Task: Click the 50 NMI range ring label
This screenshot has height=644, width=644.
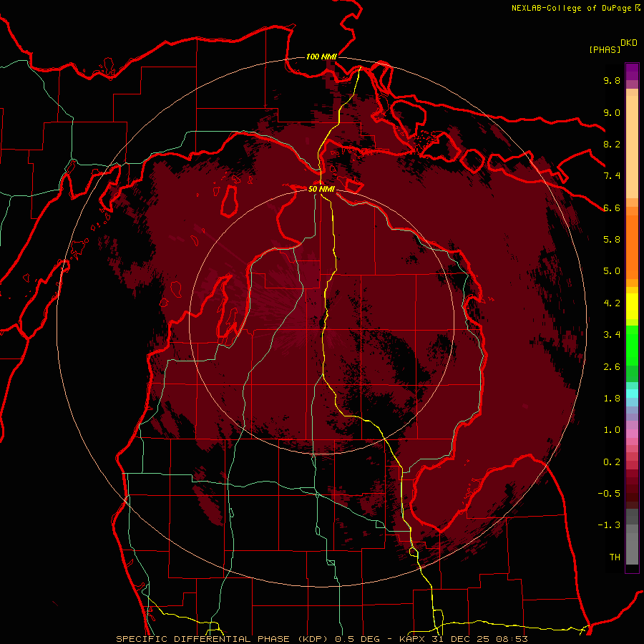Action: pos(321,189)
